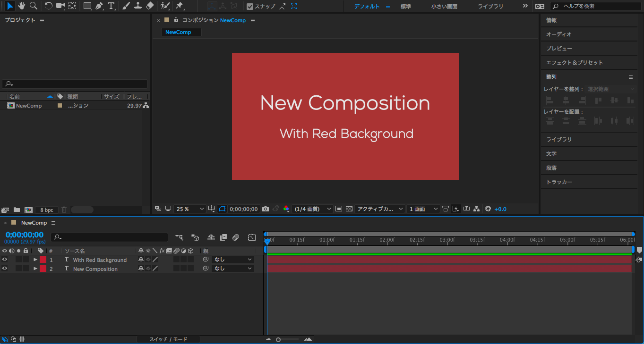
Task: Select the Puppet Pin tool
Action: 179,6
